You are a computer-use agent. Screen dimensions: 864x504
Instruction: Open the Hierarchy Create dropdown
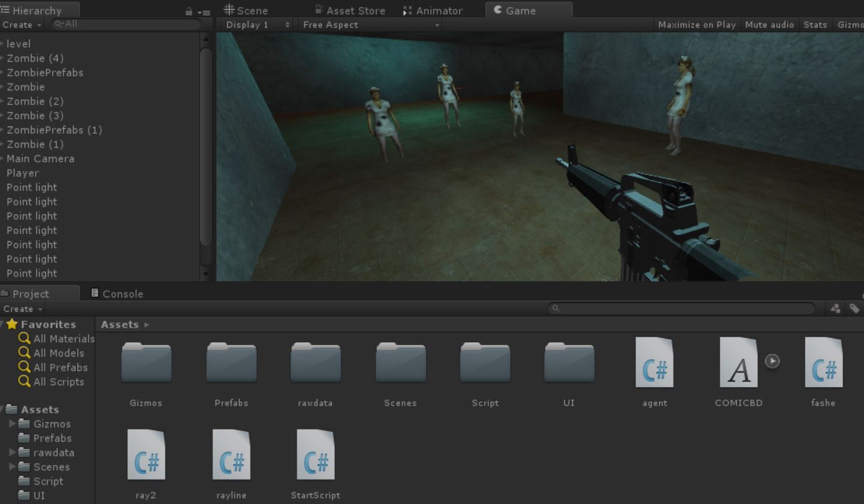(22, 24)
